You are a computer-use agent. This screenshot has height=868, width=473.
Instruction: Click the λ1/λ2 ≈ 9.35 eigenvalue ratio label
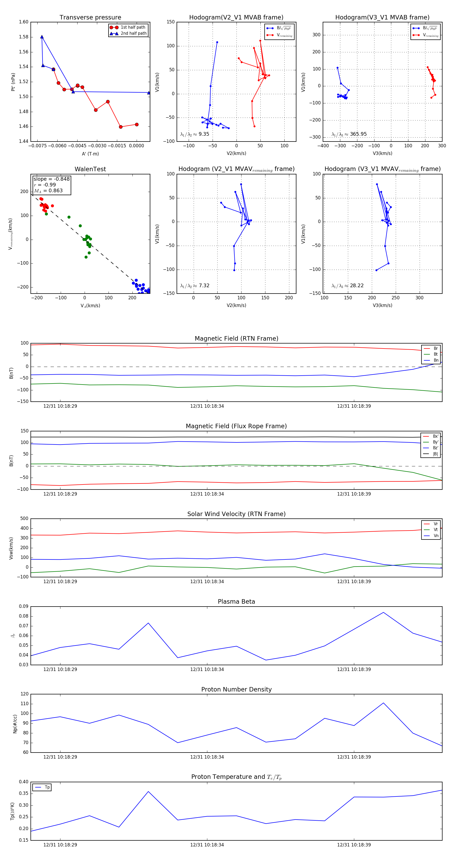[x=194, y=134]
